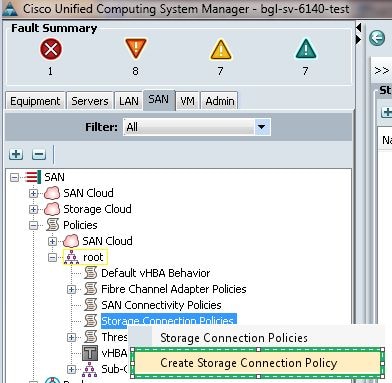
Task: Click the Filter label text
Action: coord(101,127)
